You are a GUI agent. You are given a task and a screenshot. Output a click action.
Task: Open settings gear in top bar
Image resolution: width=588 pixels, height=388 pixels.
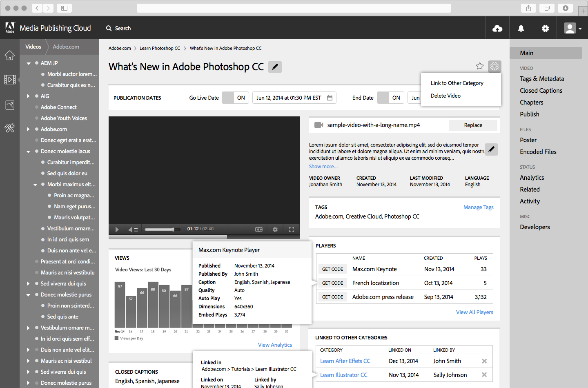pos(545,28)
